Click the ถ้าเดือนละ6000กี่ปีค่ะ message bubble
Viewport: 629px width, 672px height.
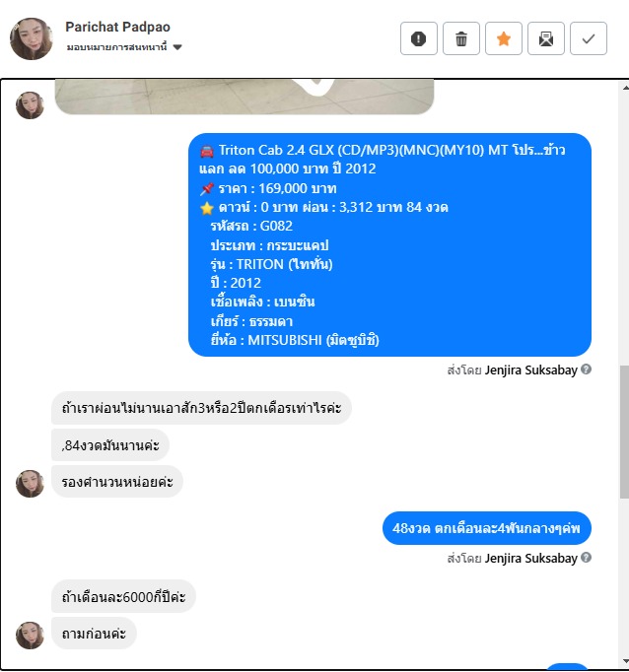(x=123, y=596)
